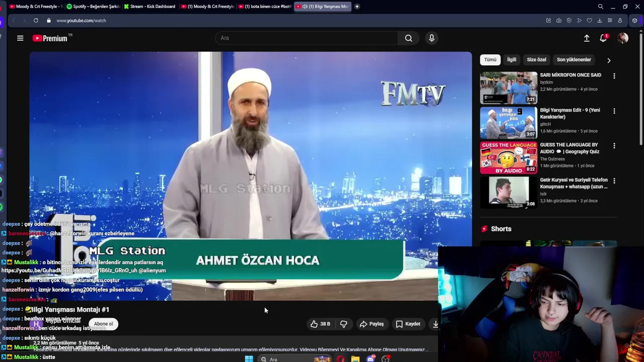Reload the page in browser toolbar
Image resolution: width=644 pixels, height=362 pixels.
tap(36, 21)
